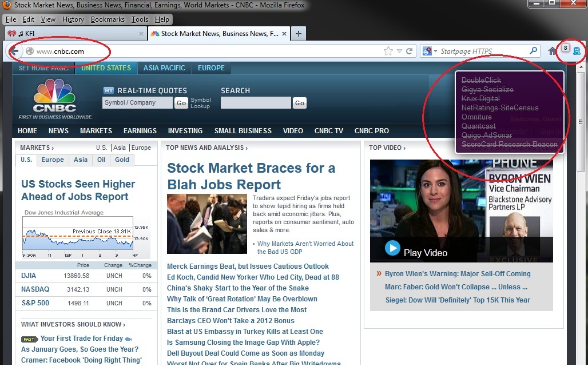Open TOP NEWS AND ANALYSIS section header
Screen dimensions: 588x382
(206, 148)
